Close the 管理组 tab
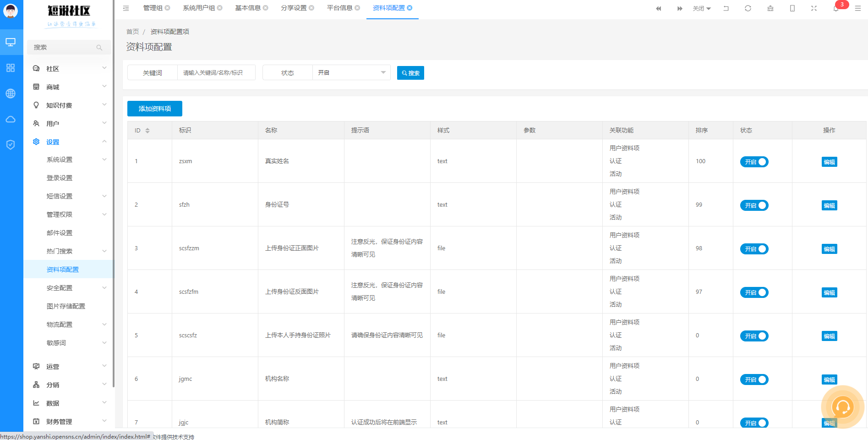 click(x=168, y=8)
